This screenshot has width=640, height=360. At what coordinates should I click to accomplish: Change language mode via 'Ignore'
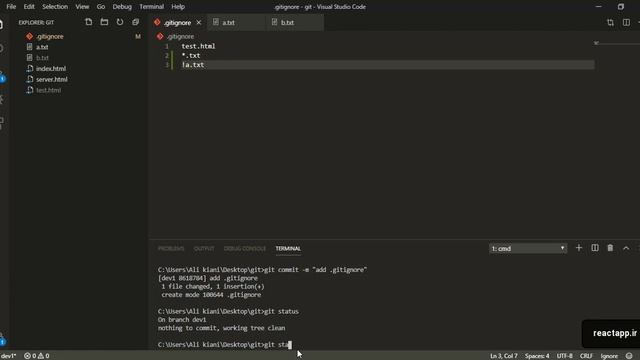coord(609,356)
